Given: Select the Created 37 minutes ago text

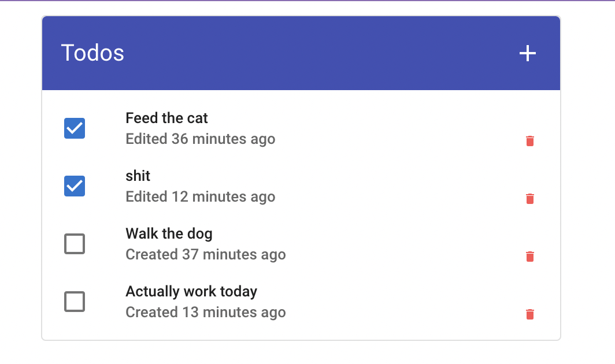Looking at the screenshot, I should click(x=206, y=255).
